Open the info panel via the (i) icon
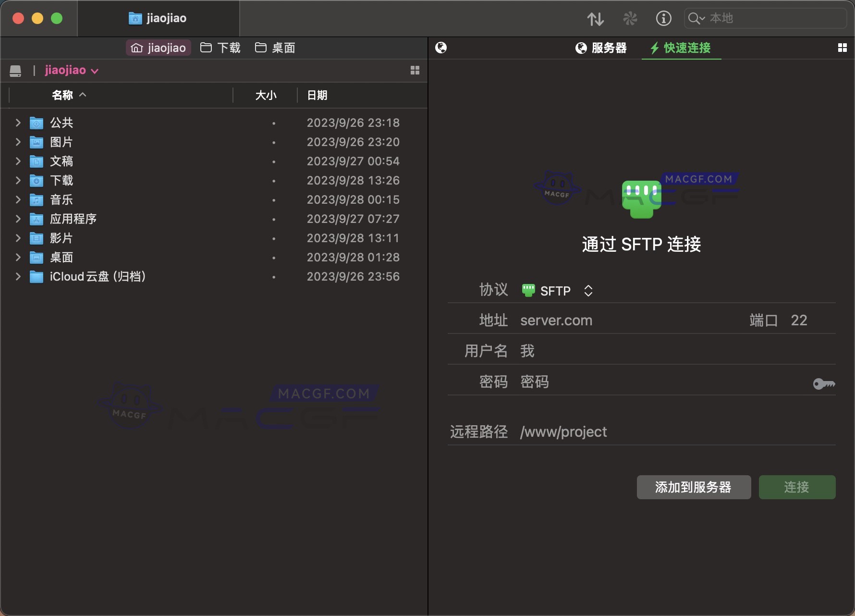The image size is (855, 616). [x=663, y=18]
